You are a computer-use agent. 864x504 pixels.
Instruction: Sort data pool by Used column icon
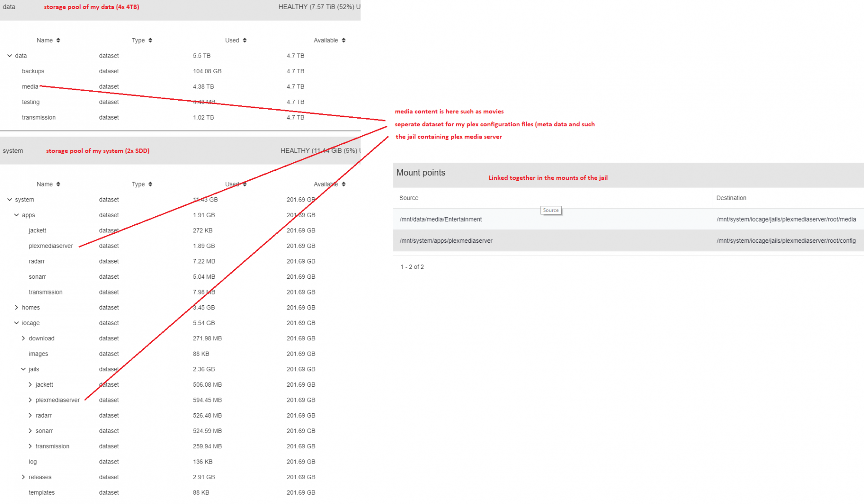click(244, 40)
